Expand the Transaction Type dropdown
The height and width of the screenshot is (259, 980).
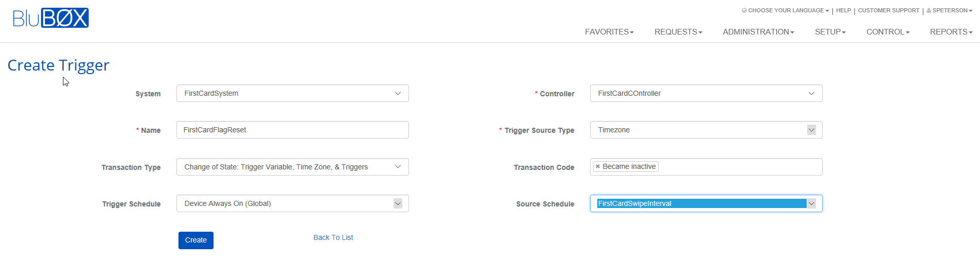point(292,167)
